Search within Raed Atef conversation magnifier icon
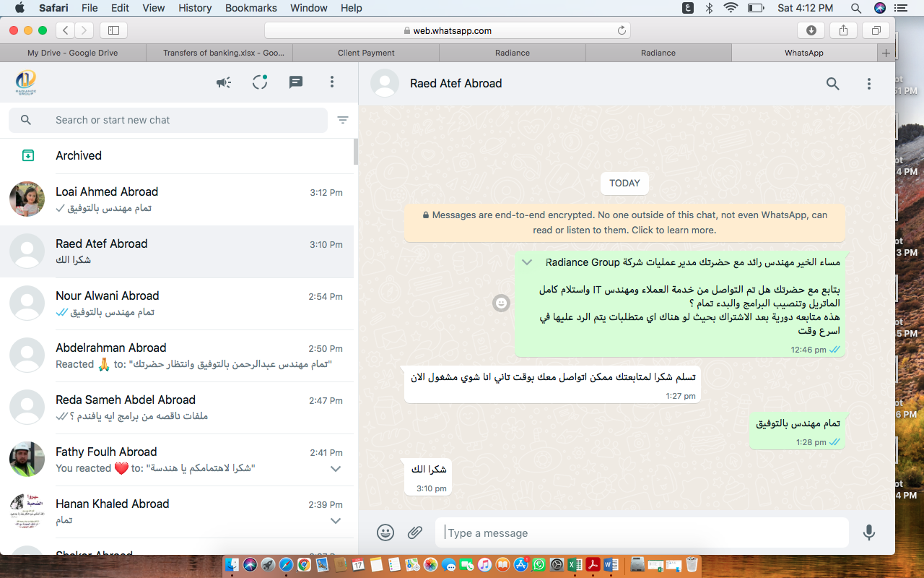The image size is (924, 578). pyautogui.click(x=833, y=84)
